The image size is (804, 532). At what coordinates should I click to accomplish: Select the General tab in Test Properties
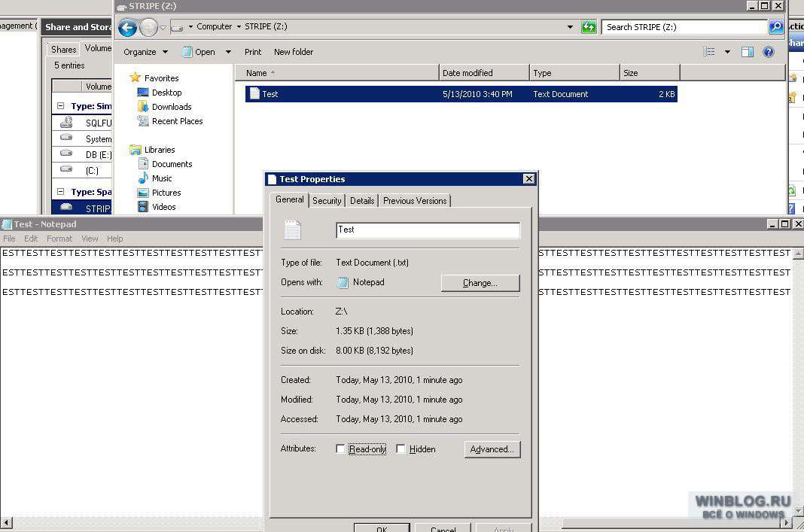click(x=290, y=200)
